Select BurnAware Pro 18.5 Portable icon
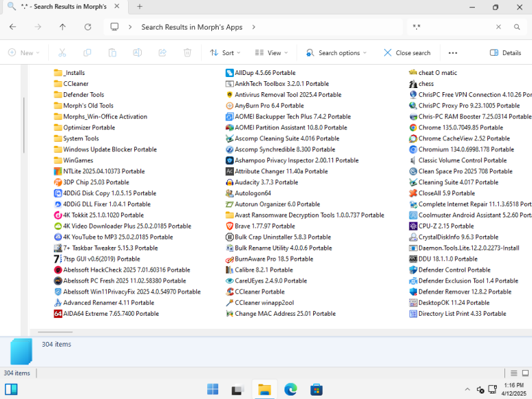Screen dimensions: 532x399 (229, 259)
